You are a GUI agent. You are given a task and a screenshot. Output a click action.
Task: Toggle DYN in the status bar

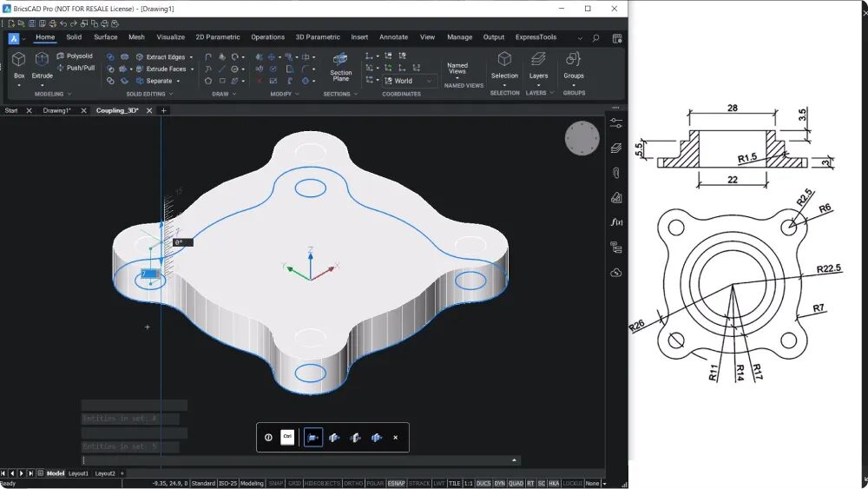point(499,484)
